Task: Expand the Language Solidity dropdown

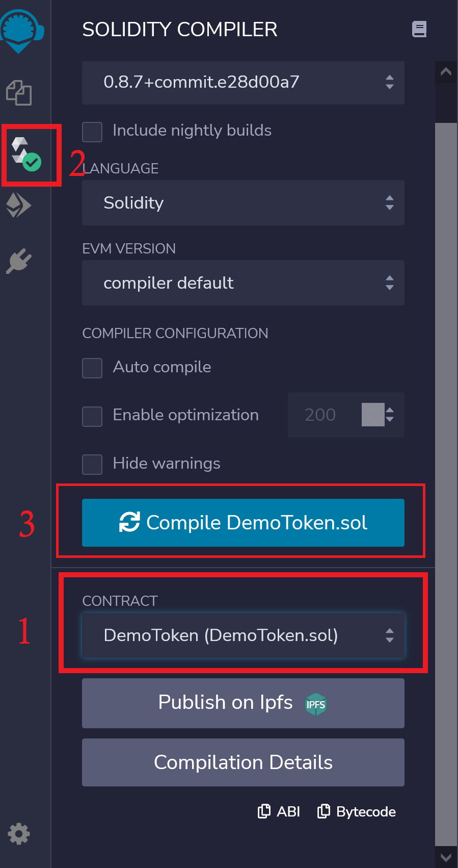Action: [243, 202]
